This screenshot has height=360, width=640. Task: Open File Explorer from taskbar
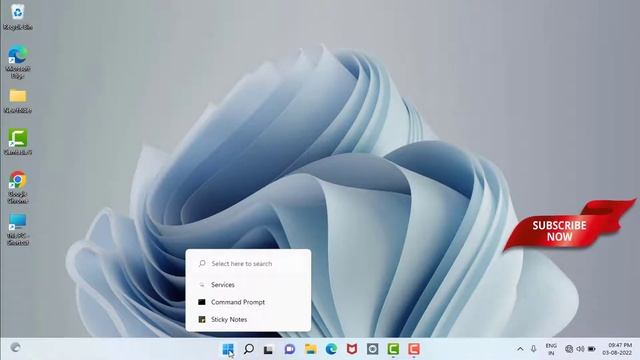click(311, 349)
